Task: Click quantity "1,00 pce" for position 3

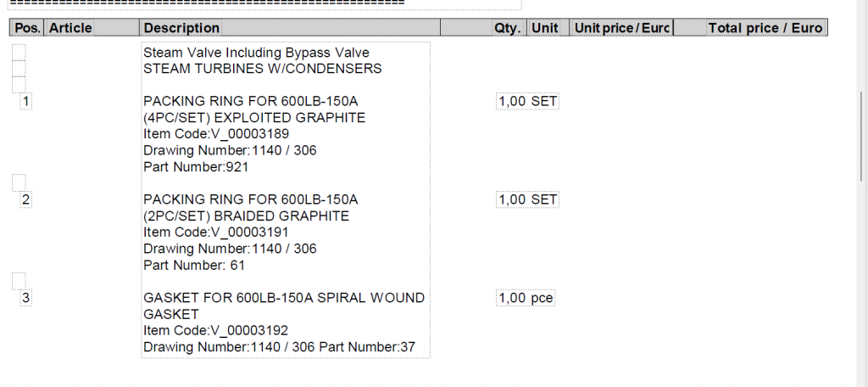Action: pos(526,298)
